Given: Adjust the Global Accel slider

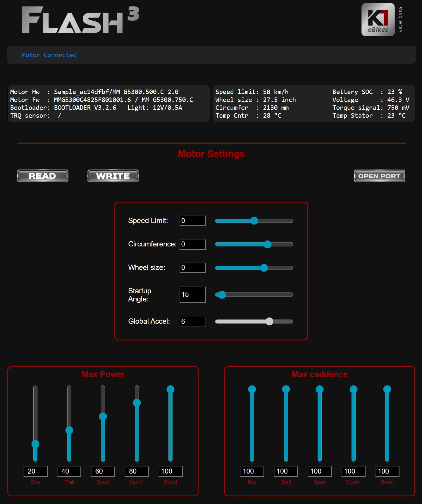Looking at the screenshot, I should 254,321.
